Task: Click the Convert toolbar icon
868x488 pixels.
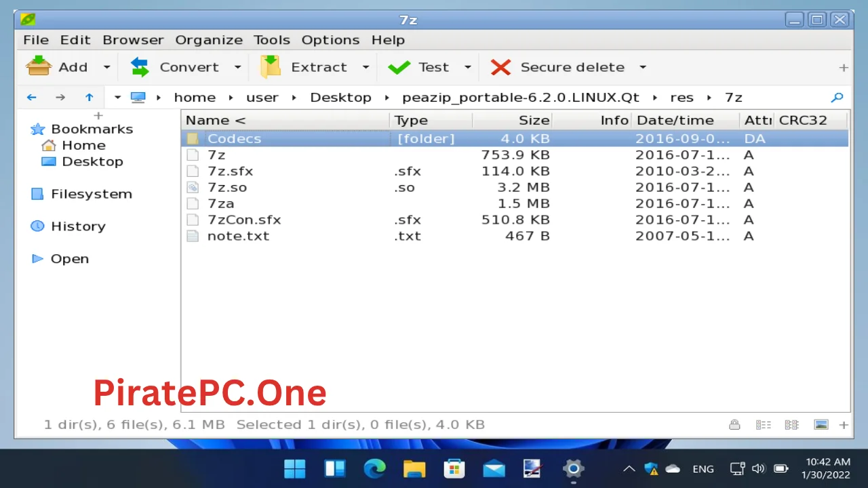Action: 140,66
